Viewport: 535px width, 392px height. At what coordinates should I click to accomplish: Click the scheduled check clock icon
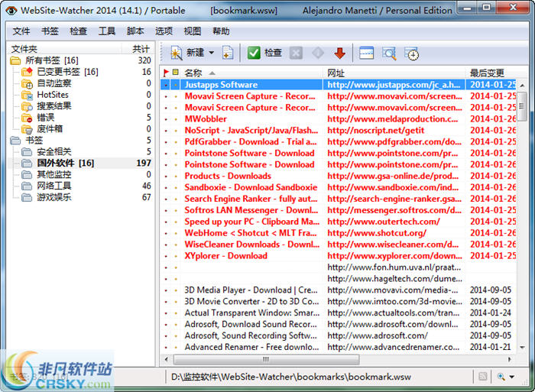coord(411,53)
